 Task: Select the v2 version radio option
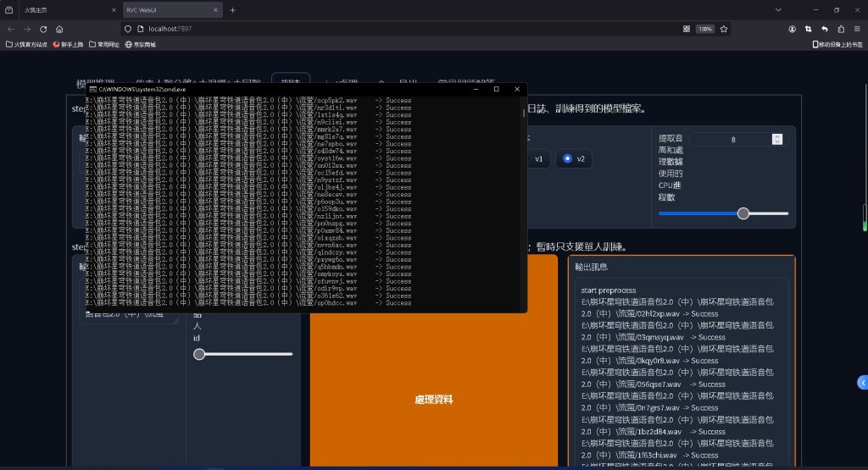pos(574,158)
